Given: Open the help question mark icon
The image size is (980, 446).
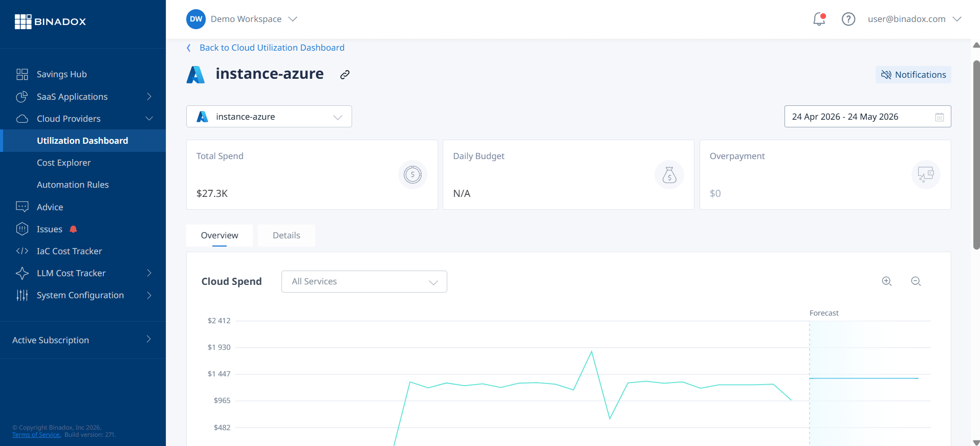Looking at the screenshot, I should (x=848, y=19).
